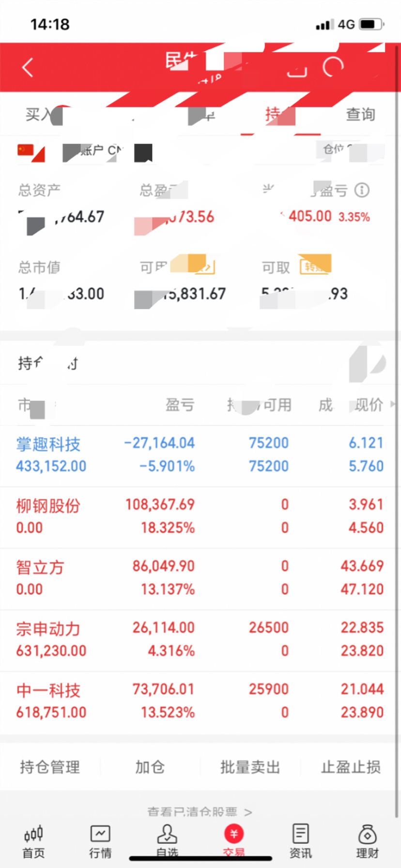Tap 掌趣科技 market value 433,152.00
401x868 pixels.
click(51, 466)
